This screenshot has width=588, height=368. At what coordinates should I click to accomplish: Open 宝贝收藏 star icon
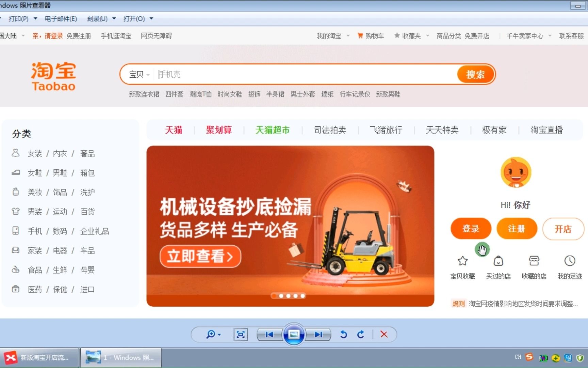(462, 261)
